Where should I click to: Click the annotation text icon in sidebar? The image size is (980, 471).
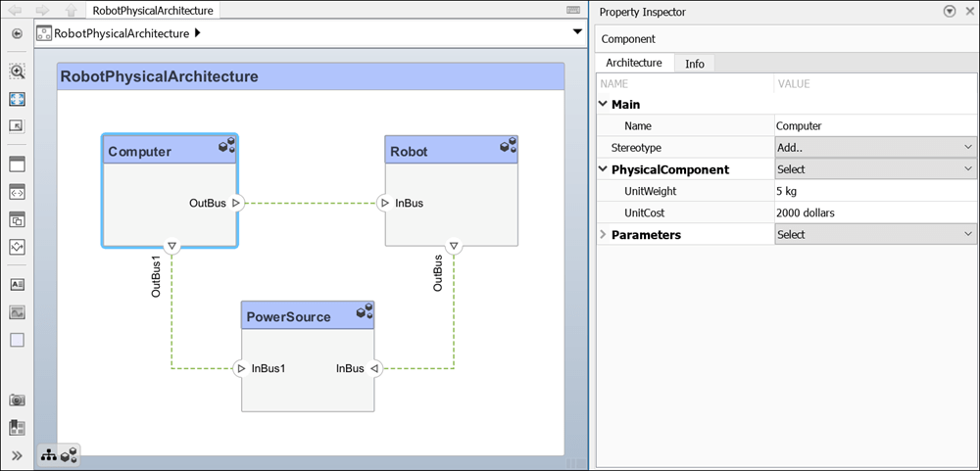click(17, 285)
